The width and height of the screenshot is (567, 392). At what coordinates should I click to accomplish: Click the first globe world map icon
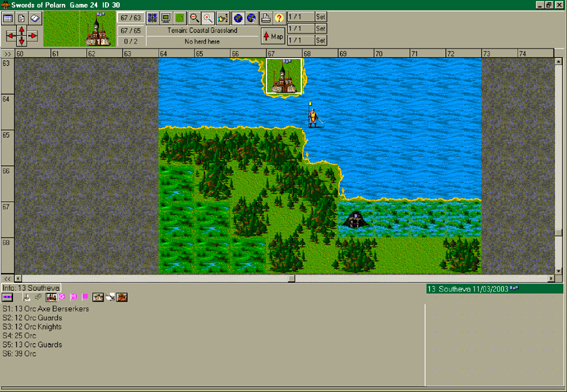(x=238, y=18)
